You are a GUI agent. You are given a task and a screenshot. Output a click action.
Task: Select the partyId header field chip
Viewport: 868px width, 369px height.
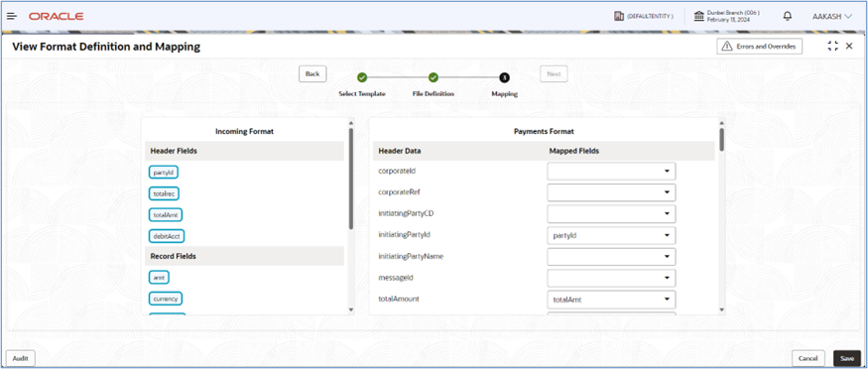tap(164, 173)
